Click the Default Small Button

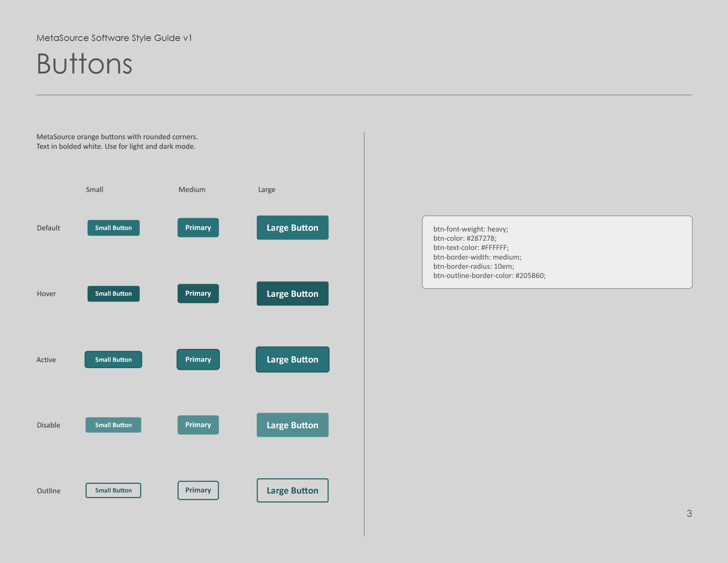(113, 227)
